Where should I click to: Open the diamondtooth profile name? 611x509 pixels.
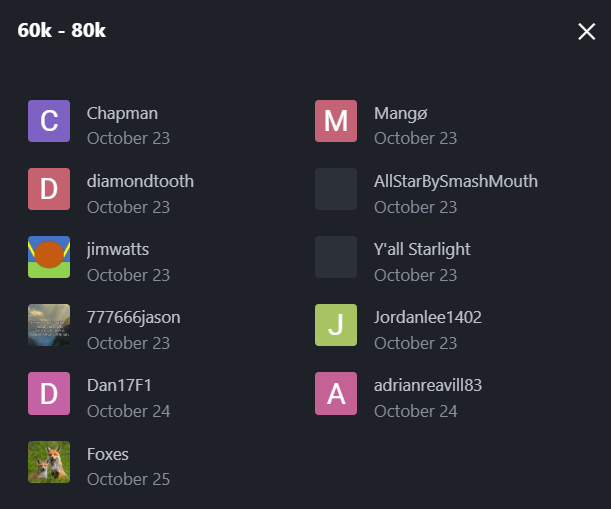[140, 181]
